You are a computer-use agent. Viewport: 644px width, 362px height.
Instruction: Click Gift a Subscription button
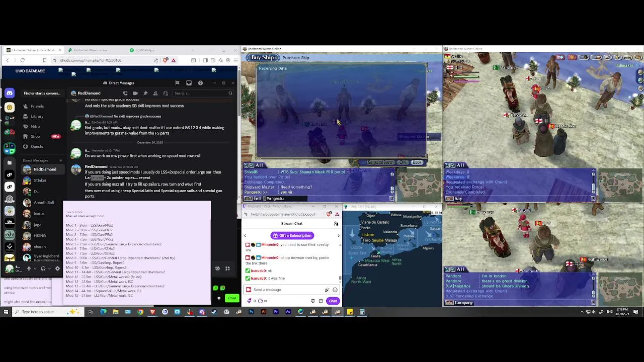(292, 235)
